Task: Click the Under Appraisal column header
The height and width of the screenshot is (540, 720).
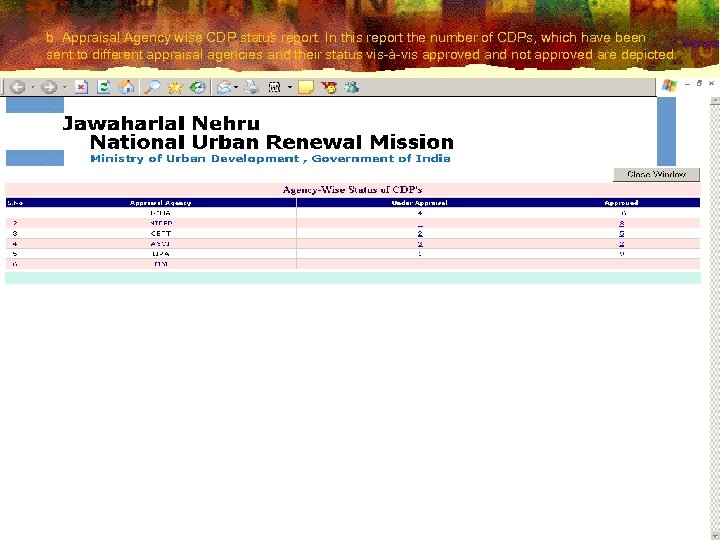Action: click(x=419, y=202)
